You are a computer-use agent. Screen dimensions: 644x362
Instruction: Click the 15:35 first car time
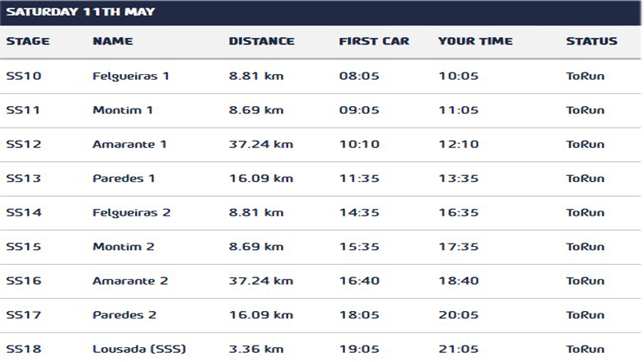(359, 247)
